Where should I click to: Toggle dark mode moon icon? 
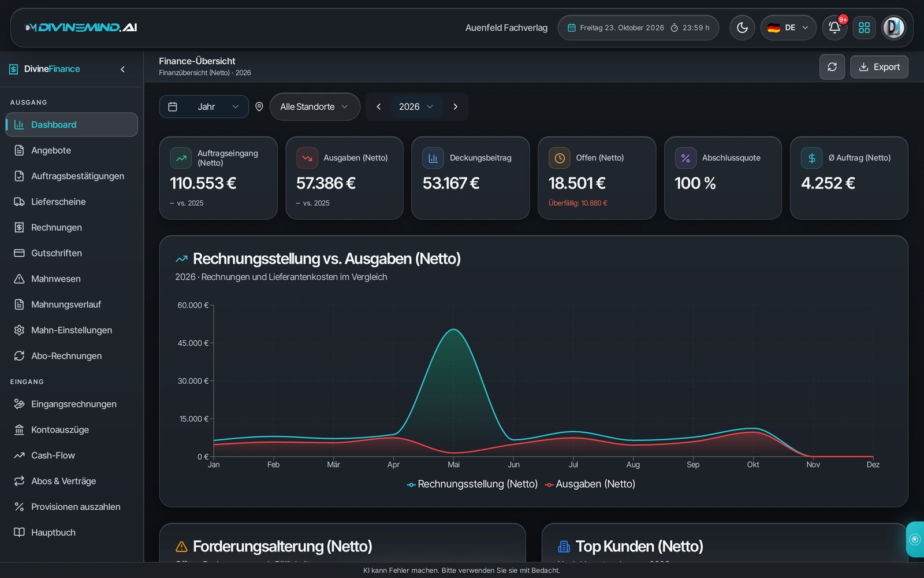(742, 28)
